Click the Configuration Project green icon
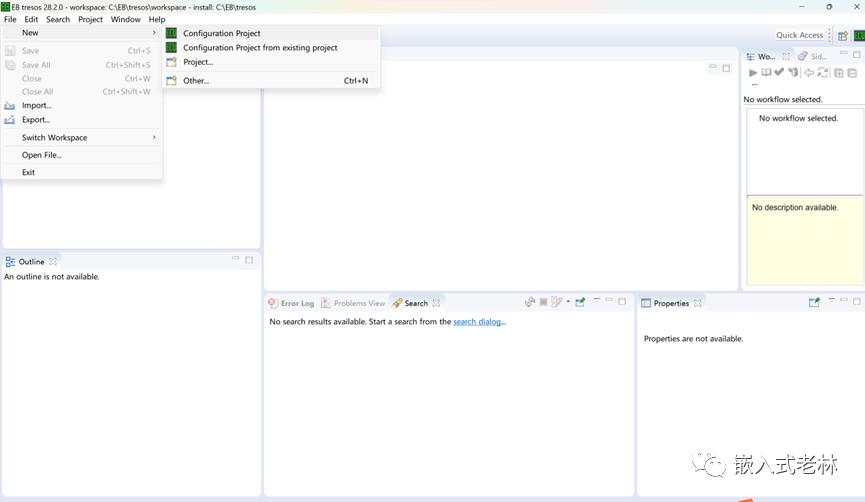This screenshot has width=865, height=502. click(x=172, y=33)
